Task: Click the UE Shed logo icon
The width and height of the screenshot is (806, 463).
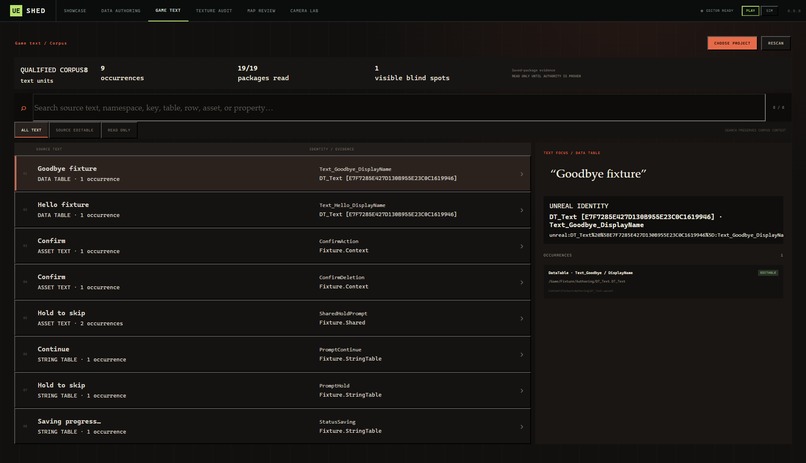Action: [x=16, y=10]
